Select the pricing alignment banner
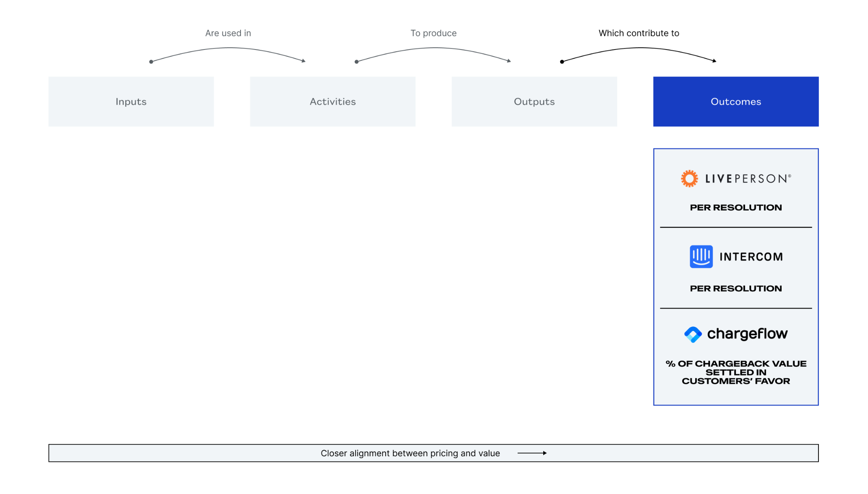Viewport: 868px width, 494px height. (x=434, y=454)
